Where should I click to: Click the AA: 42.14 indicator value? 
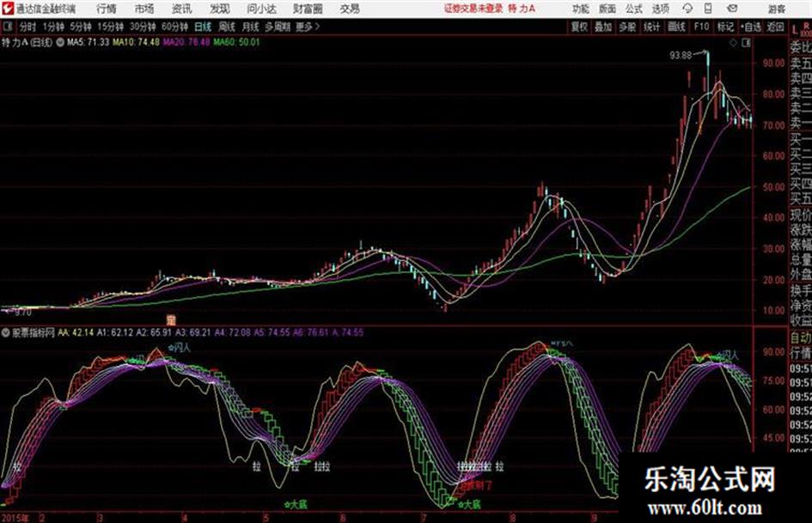click(x=76, y=332)
